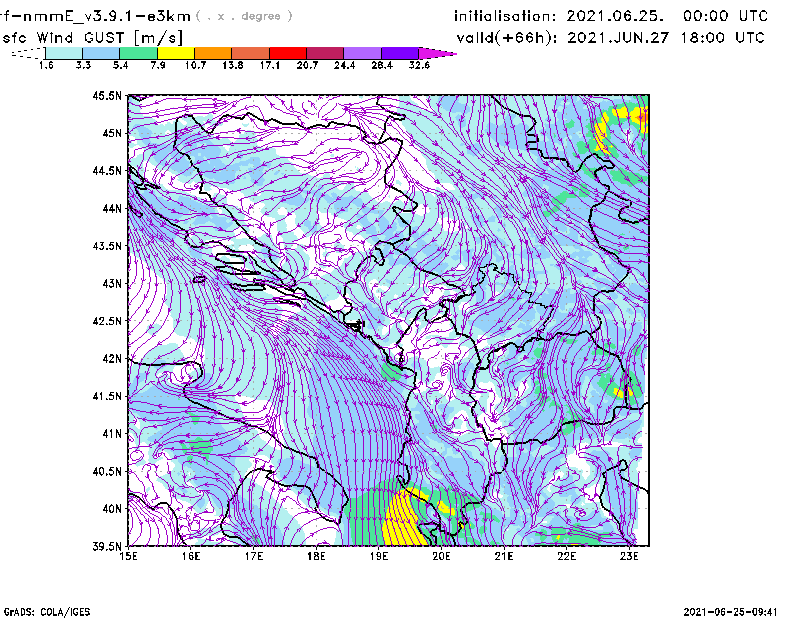Click the legend value 7.9
Viewport: 800px width, 618px height.
tap(158, 65)
